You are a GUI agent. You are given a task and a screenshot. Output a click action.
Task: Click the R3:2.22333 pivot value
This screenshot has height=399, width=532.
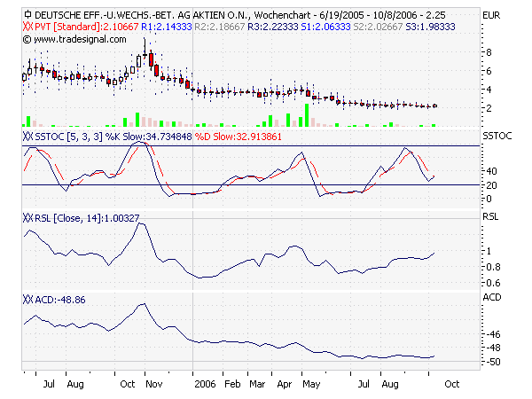[273, 27]
